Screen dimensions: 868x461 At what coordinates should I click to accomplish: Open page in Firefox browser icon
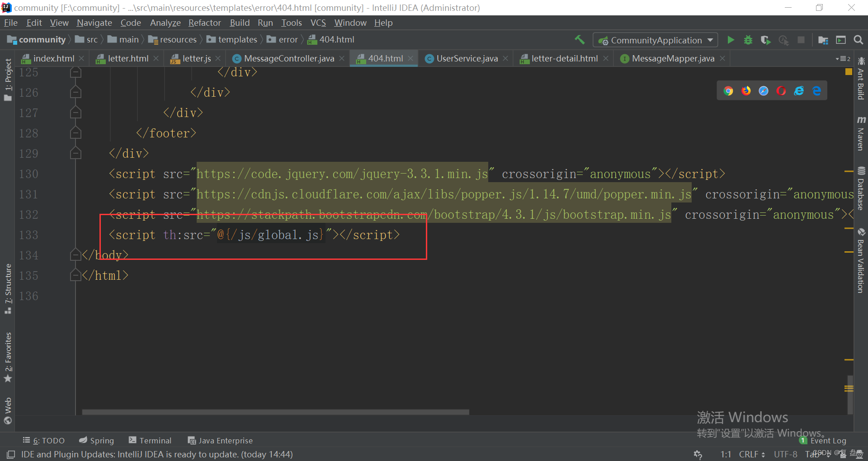(746, 91)
